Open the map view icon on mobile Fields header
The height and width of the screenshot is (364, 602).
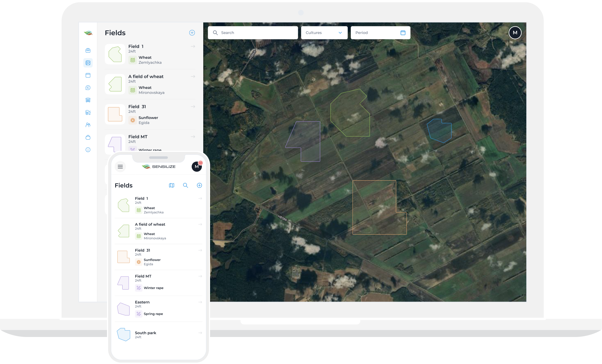pyautogui.click(x=171, y=185)
